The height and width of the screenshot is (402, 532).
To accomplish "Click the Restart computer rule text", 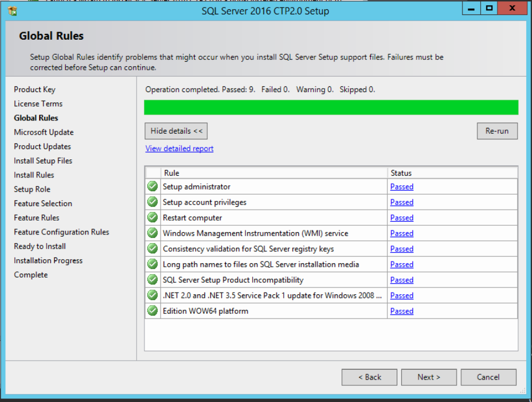I will click(x=192, y=218).
